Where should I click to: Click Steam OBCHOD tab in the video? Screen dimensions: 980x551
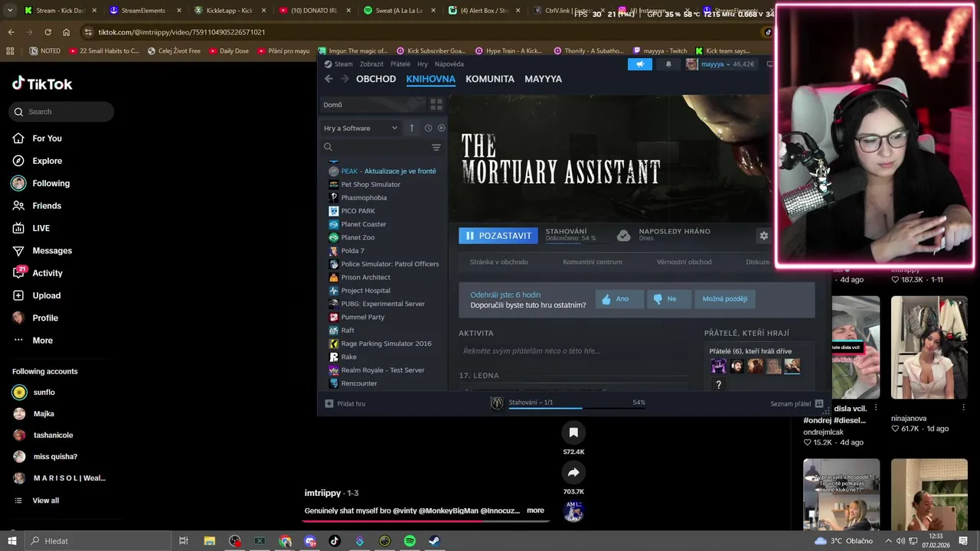(376, 79)
